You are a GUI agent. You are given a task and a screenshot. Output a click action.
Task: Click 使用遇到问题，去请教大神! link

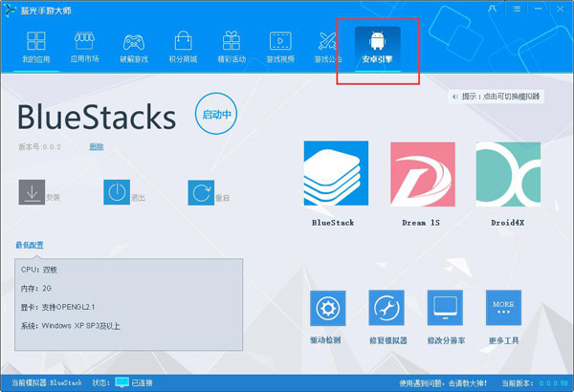443,383
